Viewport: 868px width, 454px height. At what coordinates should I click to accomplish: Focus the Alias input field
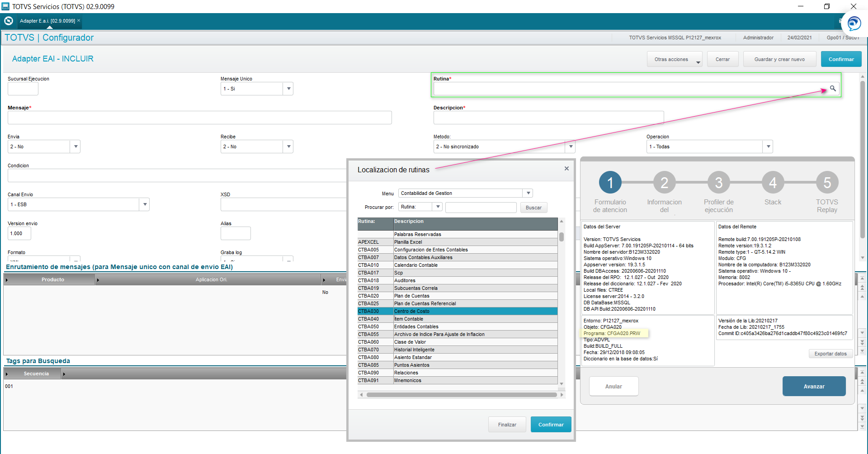click(236, 233)
